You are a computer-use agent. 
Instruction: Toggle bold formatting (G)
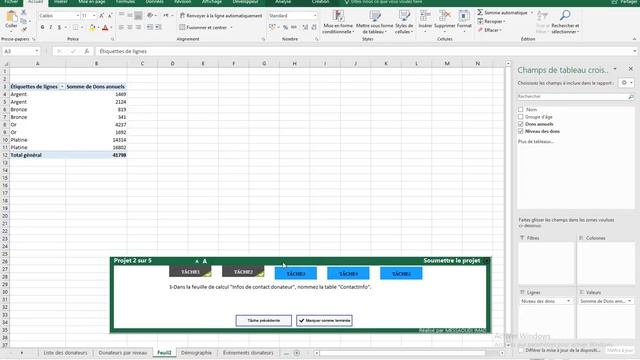(x=42, y=27)
